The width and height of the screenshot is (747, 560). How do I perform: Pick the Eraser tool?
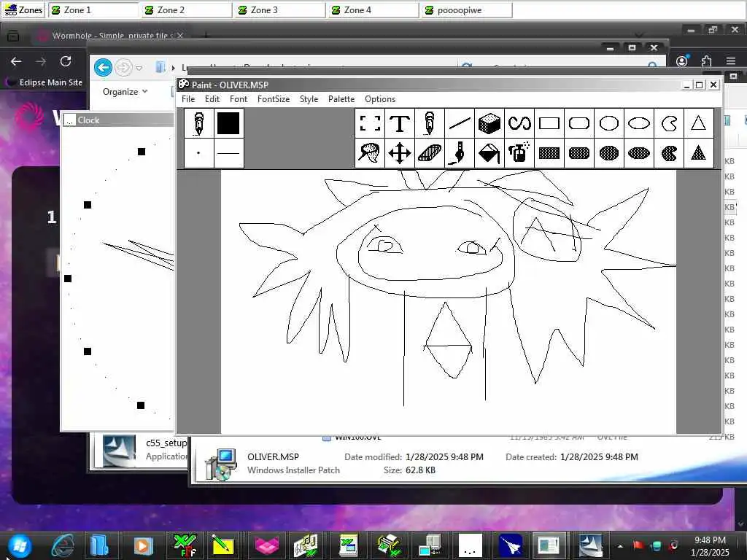tap(429, 153)
